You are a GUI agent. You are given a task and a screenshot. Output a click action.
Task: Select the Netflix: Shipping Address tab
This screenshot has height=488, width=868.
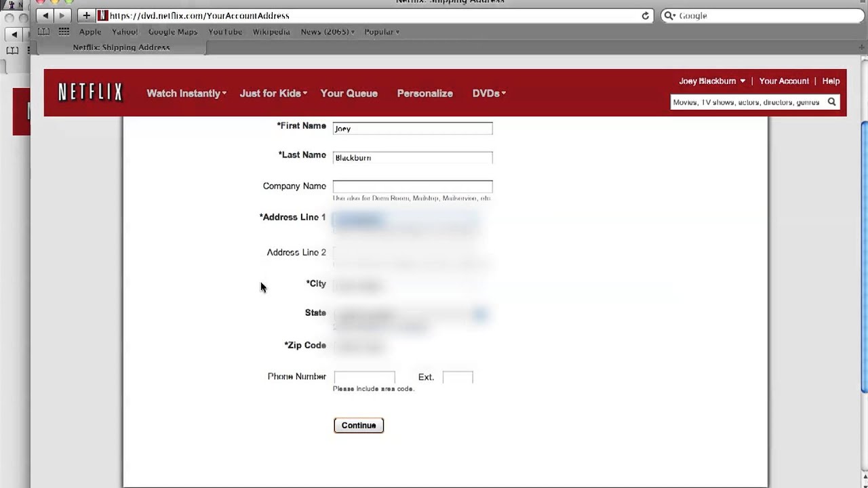click(121, 47)
